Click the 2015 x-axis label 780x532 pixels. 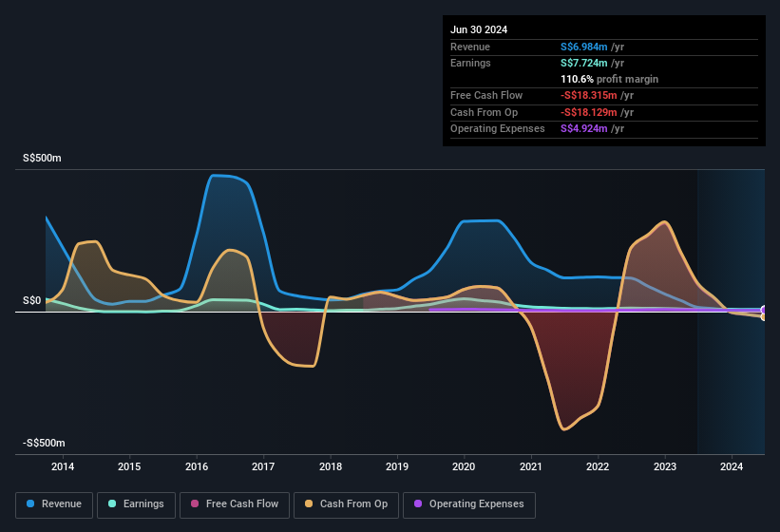129,466
